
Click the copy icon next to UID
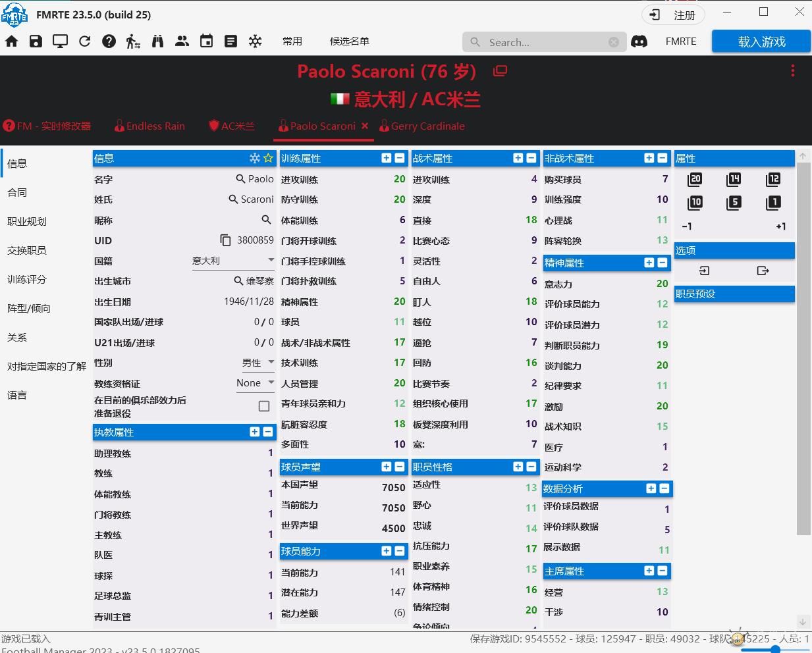pyautogui.click(x=225, y=240)
